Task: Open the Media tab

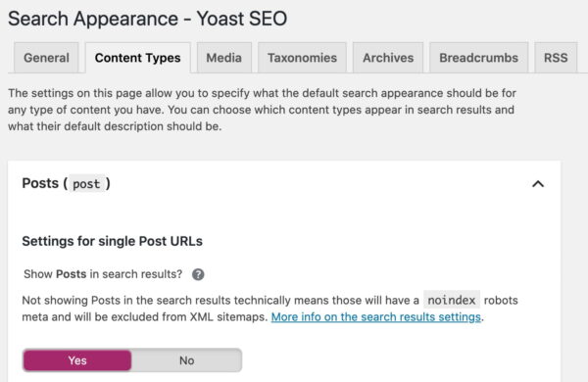Action: pos(223,58)
